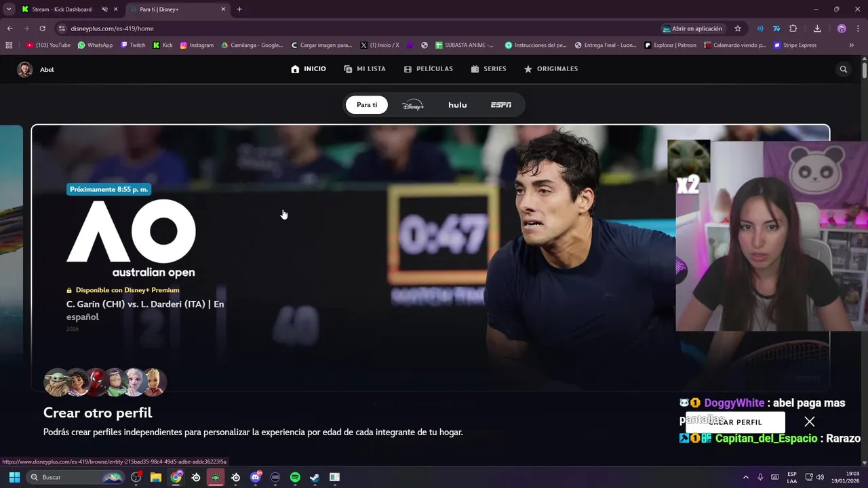Open Twitch bookmark
Viewport: 868px width, 488px height.
pyautogui.click(x=133, y=45)
